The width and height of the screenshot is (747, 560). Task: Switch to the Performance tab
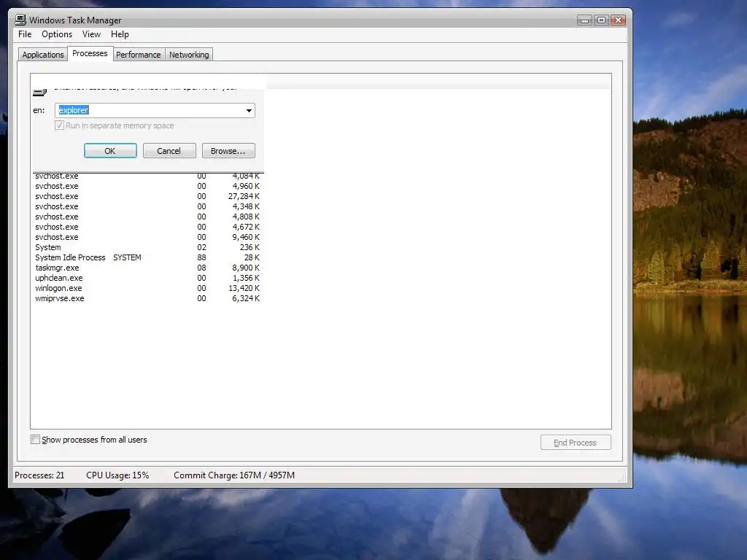pyautogui.click(x=138, y=55)
